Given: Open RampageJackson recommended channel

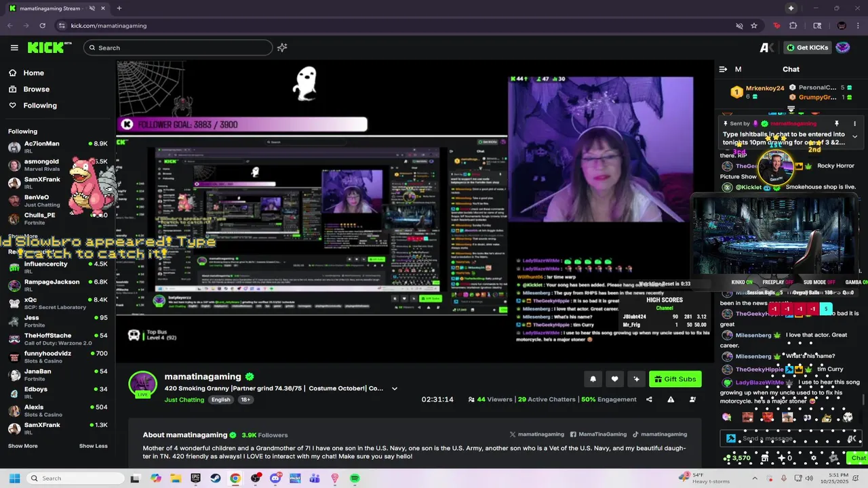Looking at the screenshot, I should coord(58,285).
